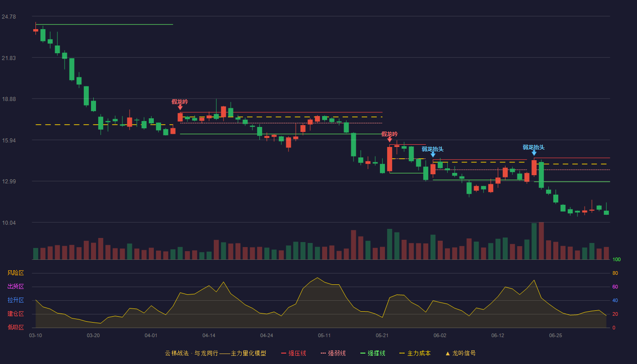
Task: Click the 21.83 price axis label
Action: pos(9,58)
